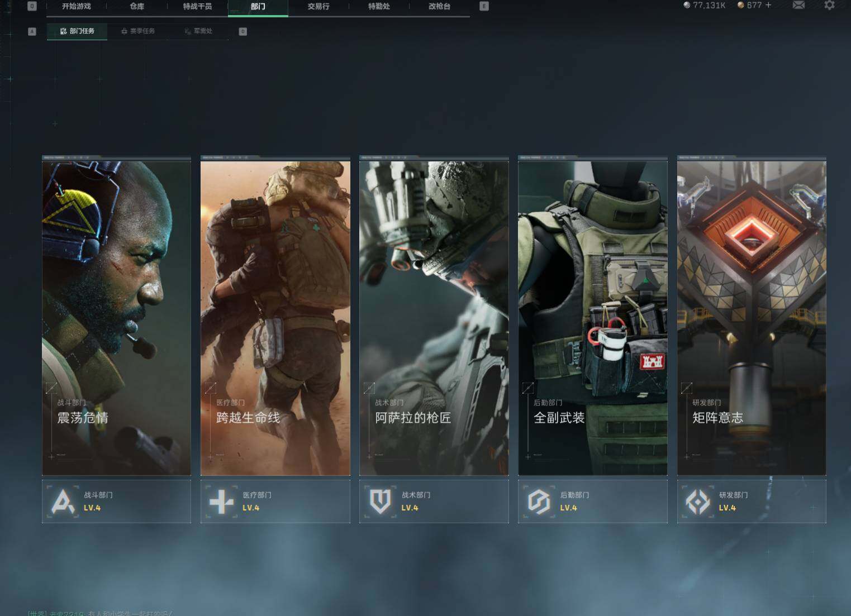Image resolution: width=851 pixels, height=616 pixels.
Task: Click the small square icon on 跨越生命线 card
Action: (210, 388)
